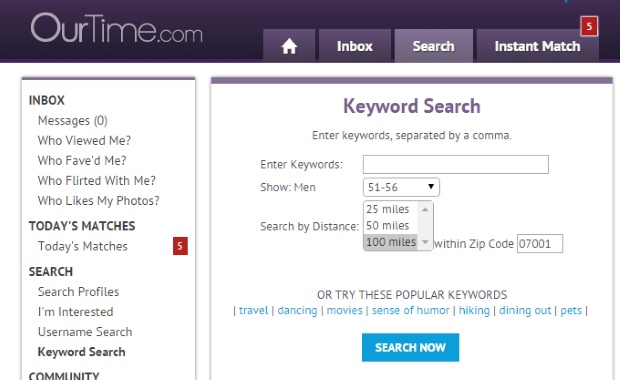The height and width of the screenshot is (380, 620).
Task: Click the INBOX sidebar heading
Action: (x=47, y=100)
